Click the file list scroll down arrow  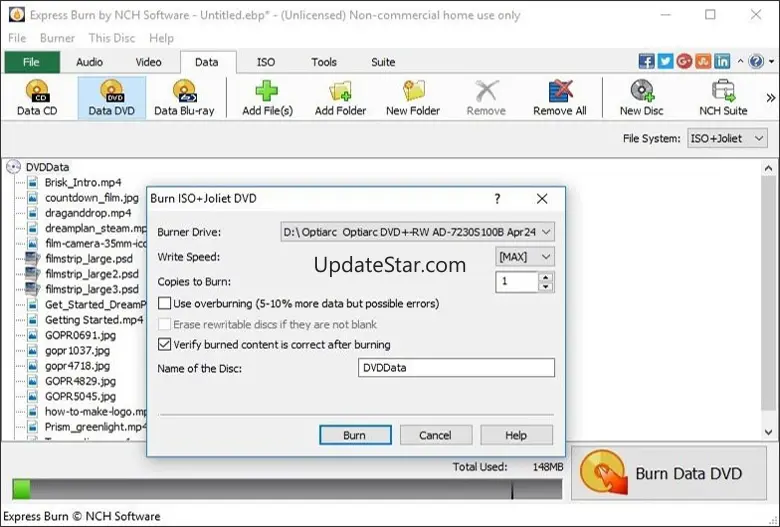point(769,432)
